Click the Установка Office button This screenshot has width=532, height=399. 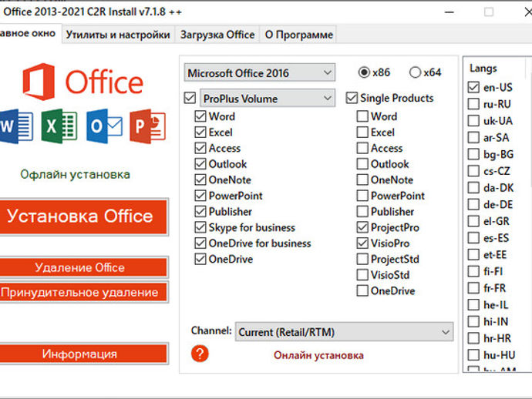(x=83, y=216)
